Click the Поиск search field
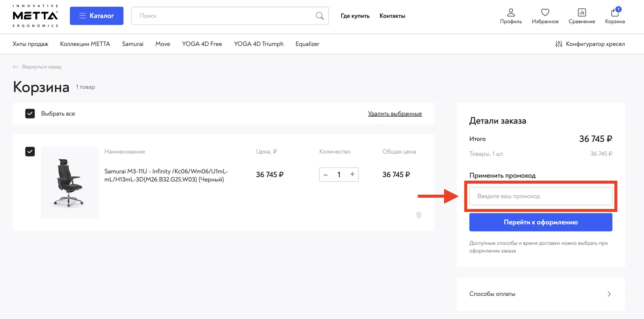The image size is (644, 319). 230,16
